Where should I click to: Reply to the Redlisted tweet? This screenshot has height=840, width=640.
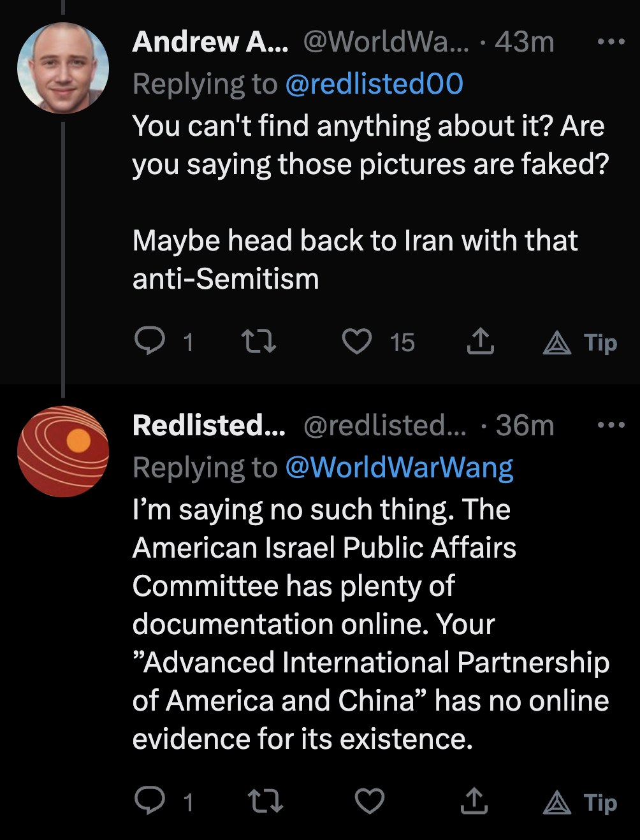pos(150,800)
